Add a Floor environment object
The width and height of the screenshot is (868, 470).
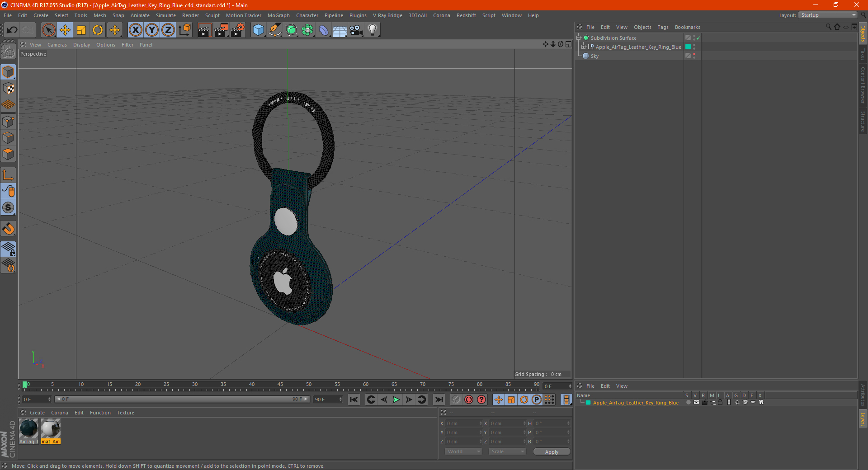coord(340,30)
